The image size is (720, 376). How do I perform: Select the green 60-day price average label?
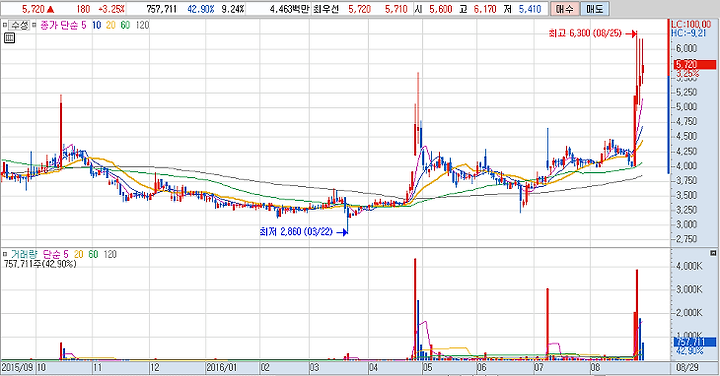point(125,25)
